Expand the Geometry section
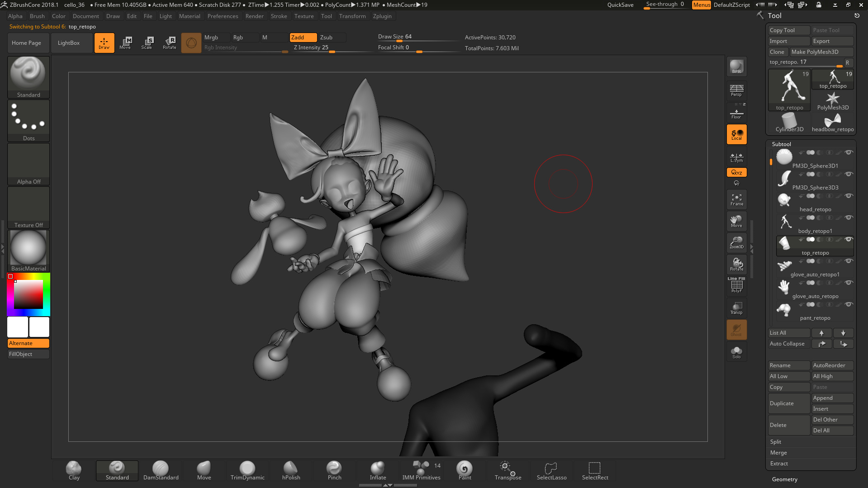 tap(784, 479)
